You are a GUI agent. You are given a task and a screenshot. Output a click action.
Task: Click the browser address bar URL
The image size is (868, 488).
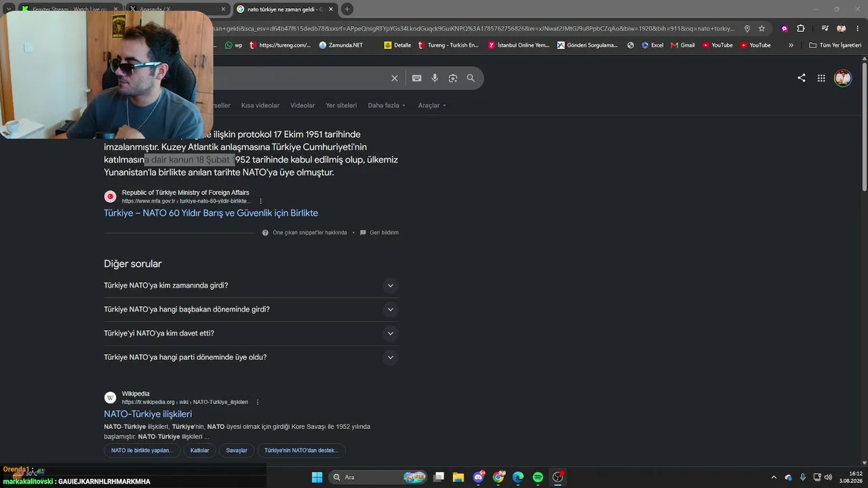[475, 28]
